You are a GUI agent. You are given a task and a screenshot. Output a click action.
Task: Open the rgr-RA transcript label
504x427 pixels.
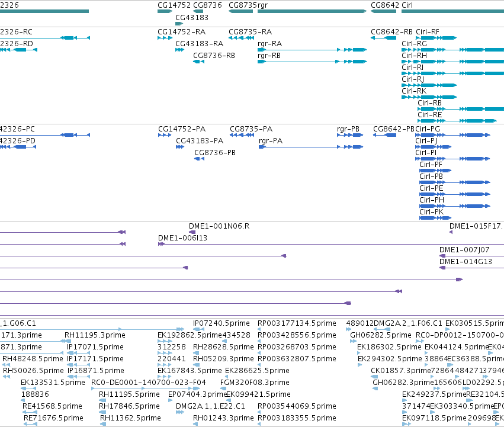tap(269, 44)
